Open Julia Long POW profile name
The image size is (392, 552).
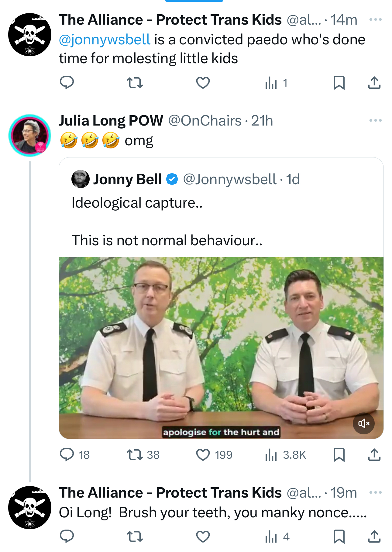(111, 121)
